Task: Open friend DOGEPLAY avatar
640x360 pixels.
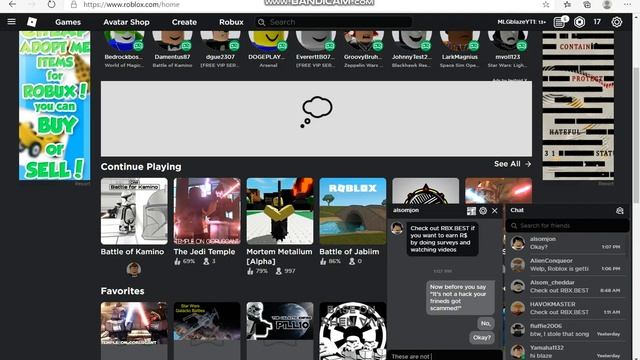Action: [268, 41]
